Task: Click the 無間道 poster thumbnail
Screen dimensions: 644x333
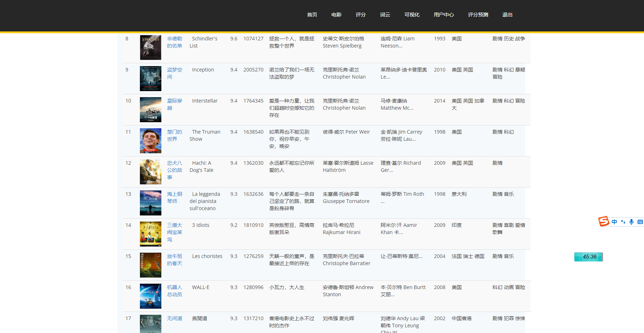Action: point(150,324)
